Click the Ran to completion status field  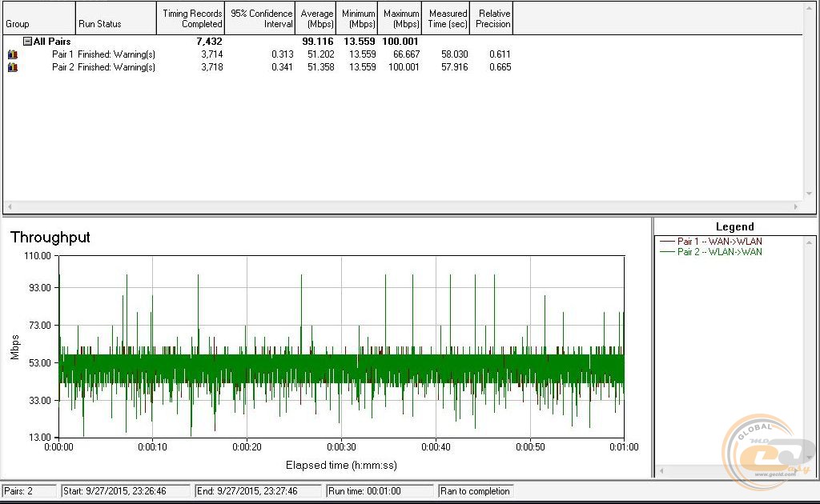(476, 491)
